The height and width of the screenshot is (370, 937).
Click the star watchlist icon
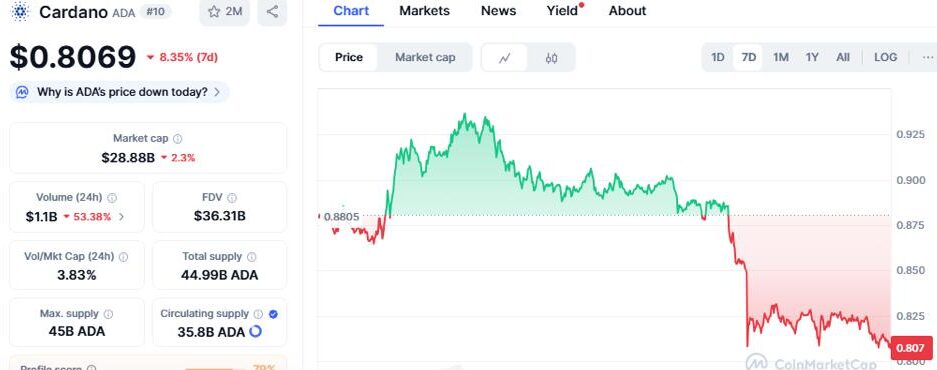point(213,11)
